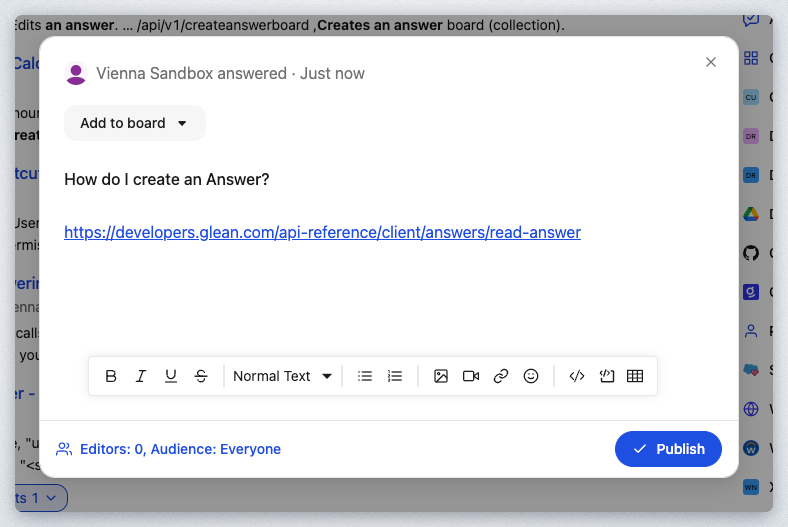The width and height of the screenshot is (788, 527).
Task: Close the answer editor dialog
Action: (711, 62)
